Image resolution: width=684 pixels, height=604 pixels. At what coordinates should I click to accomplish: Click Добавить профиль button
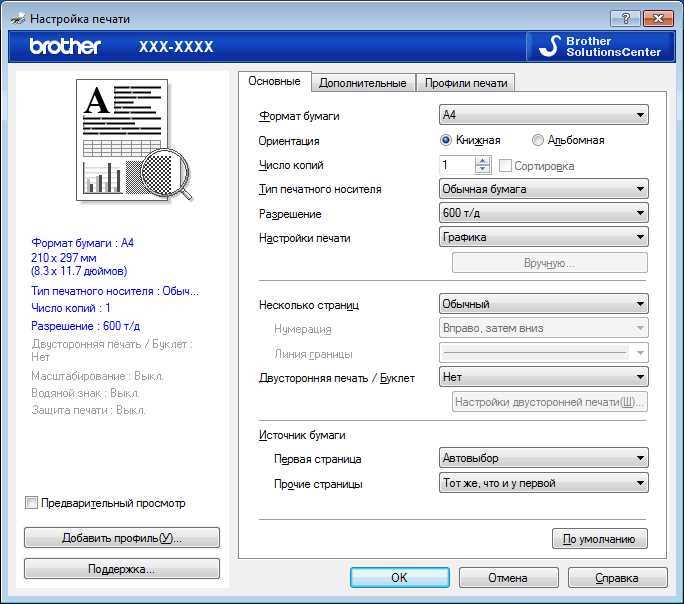point(122,537)
